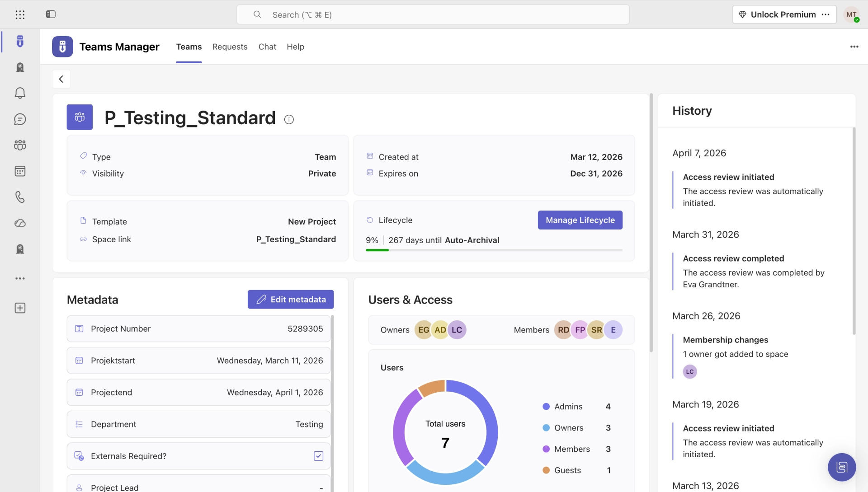This screenshot has height=492, width=868.
Task: Open P_Testing_Standard space link
Action: point(296,239)
